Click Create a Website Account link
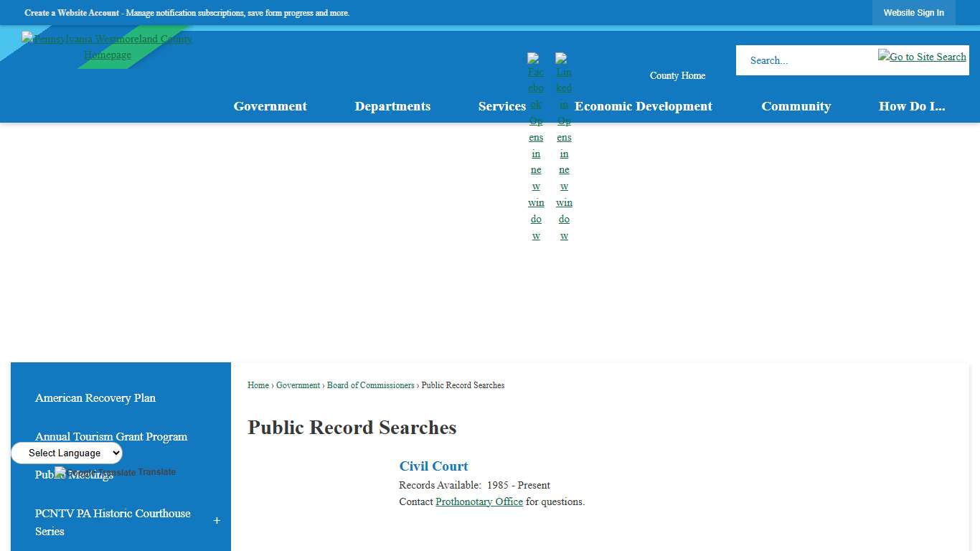 72,12
